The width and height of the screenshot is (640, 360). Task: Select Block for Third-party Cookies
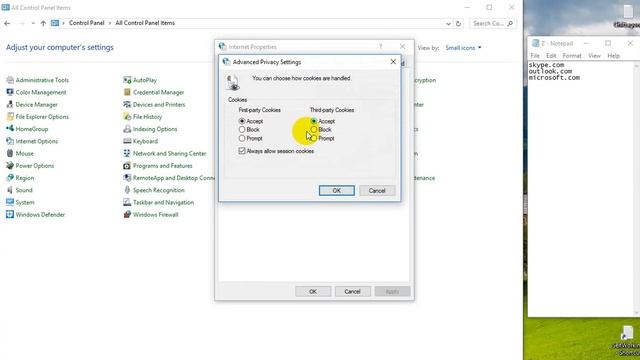click(x=314, y=130)
